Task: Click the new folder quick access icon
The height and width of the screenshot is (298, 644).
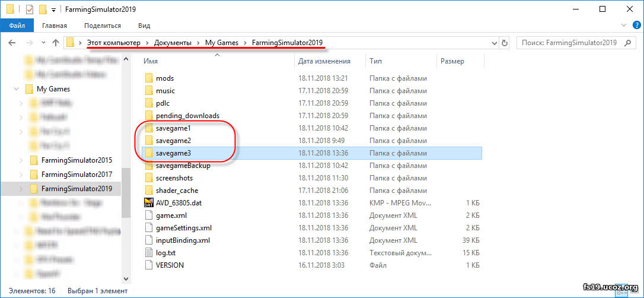Action: (42, 9)
